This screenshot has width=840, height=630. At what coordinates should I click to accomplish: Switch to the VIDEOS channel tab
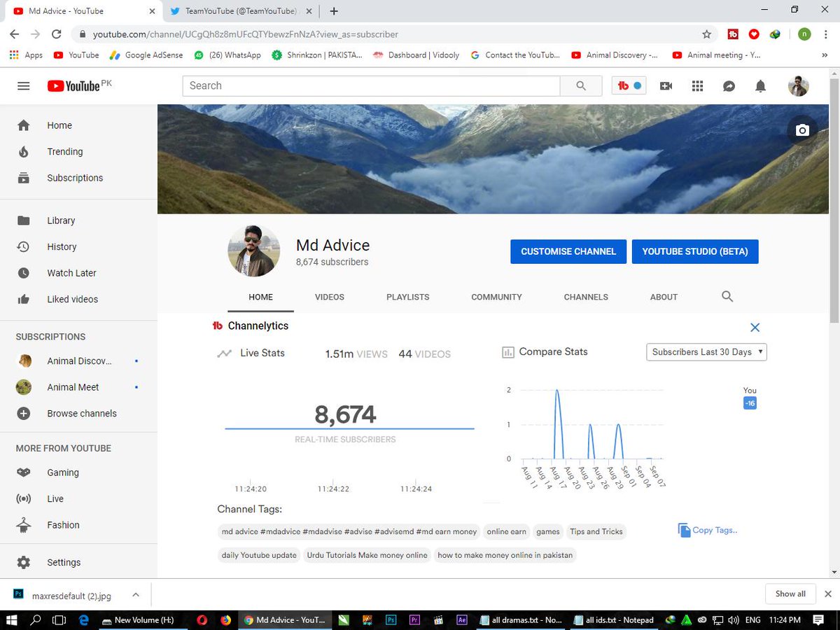(330, 297)
